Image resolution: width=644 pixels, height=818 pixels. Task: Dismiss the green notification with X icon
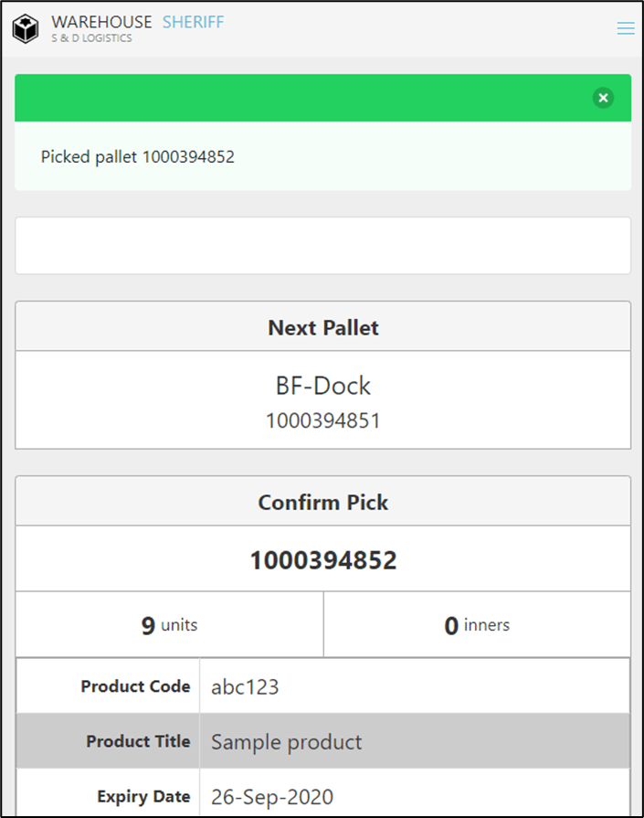tap(603, 98)
